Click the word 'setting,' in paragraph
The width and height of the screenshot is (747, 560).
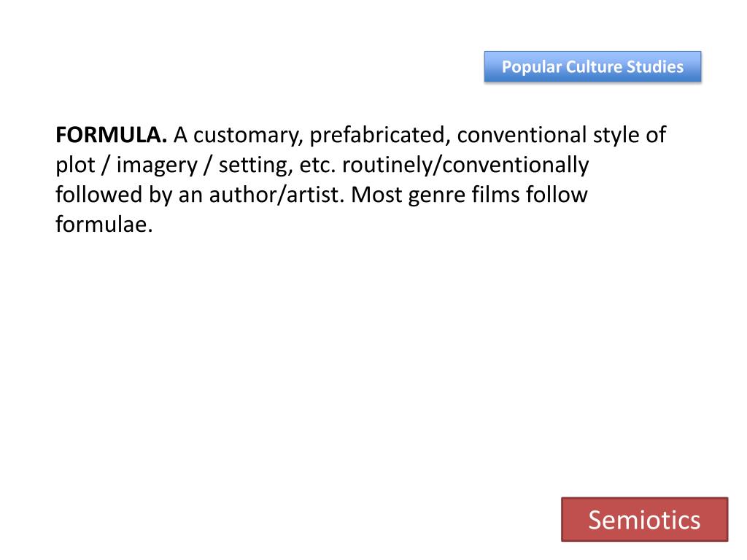[x=255, y=166]
